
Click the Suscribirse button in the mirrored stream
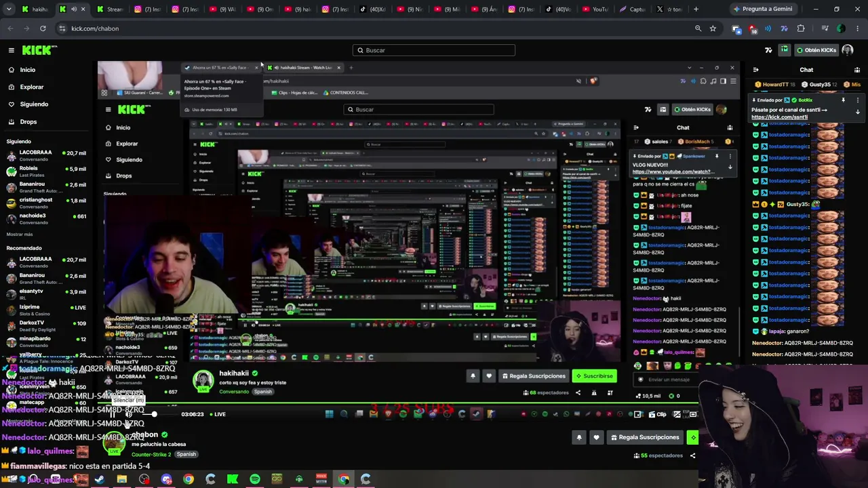point(595,376)
